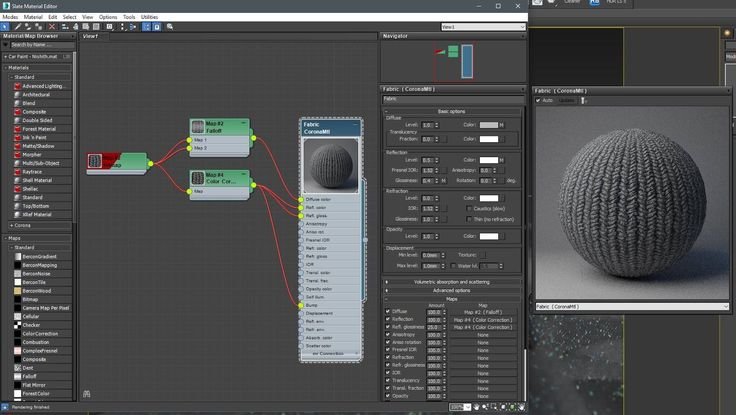Click the None button for Anisotropy map
This screenshot has width=736, height=415.
tap(483, 335)
